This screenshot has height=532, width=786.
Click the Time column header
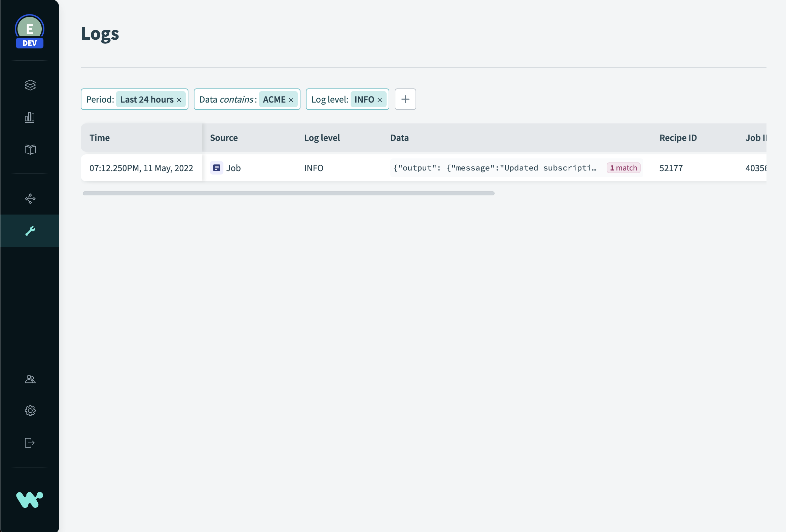(x=100, y=138)
